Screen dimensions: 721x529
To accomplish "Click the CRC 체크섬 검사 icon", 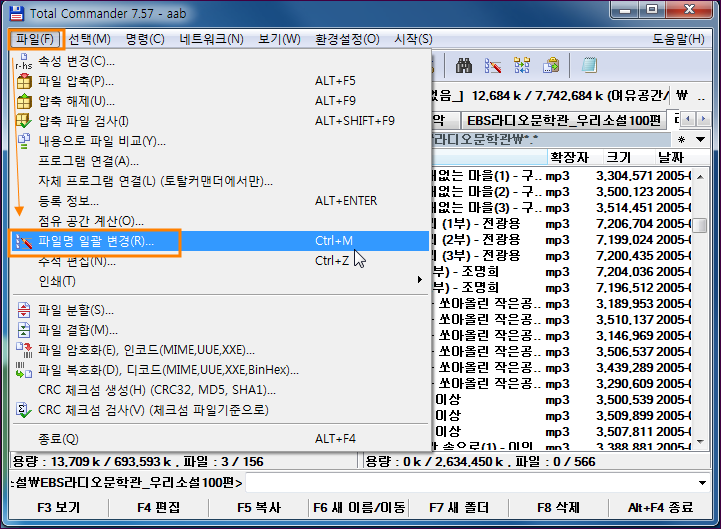I will pyautogui.click(x=24, y=410).
